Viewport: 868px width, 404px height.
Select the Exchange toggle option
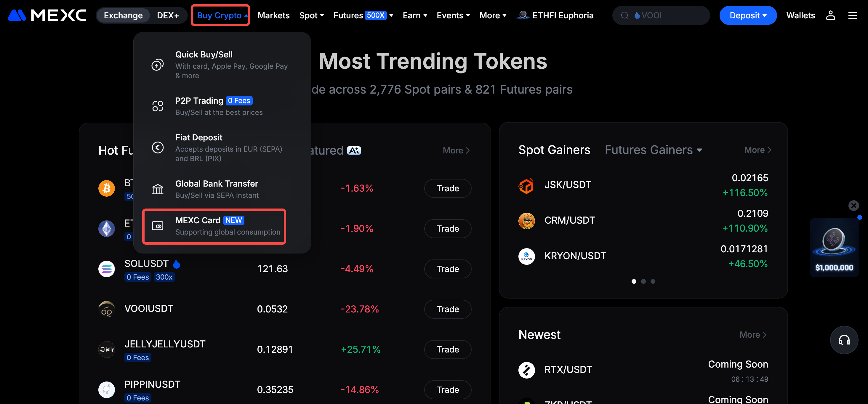click(123, 15)
